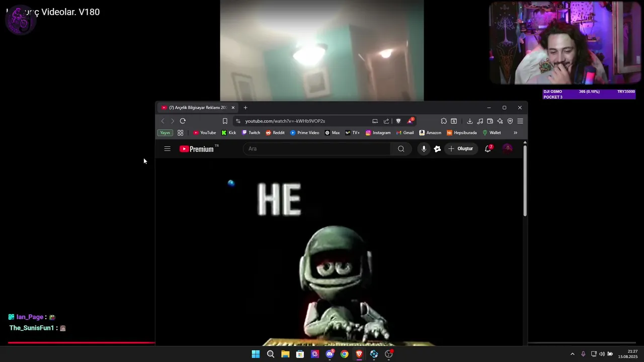This screenshot has width=644, height=362.
Task: Open the Brave Wallet toolbar icon
Action: (x=490, y=121)
